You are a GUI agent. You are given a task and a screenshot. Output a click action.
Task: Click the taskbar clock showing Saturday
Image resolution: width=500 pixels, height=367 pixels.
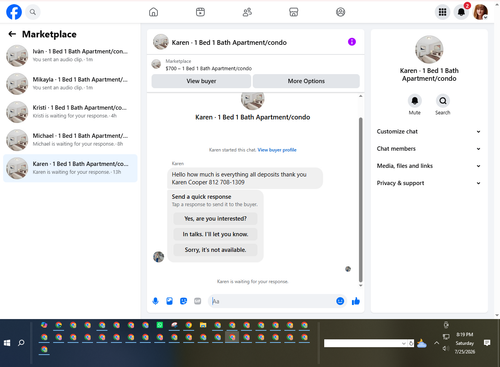(x=465, y=343)
